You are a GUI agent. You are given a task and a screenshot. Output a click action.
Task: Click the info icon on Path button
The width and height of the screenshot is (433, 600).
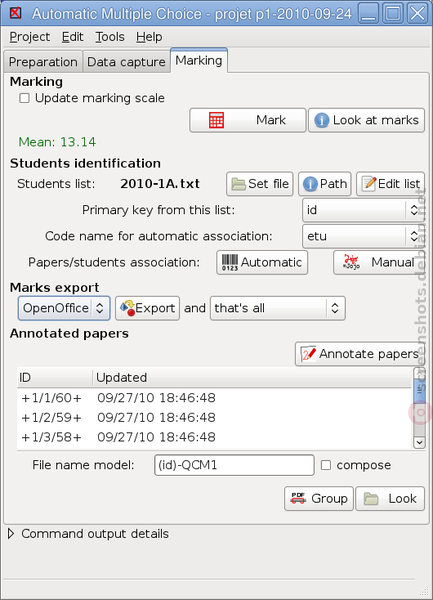point(310,184)
